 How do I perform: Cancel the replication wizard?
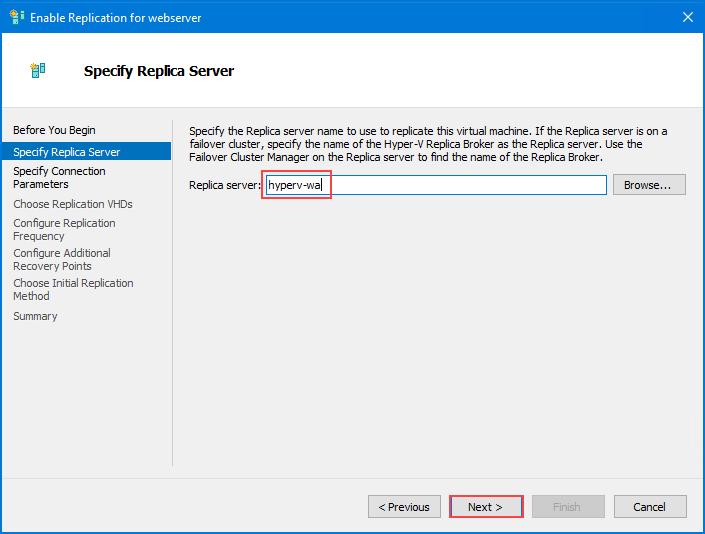point(650,507)
